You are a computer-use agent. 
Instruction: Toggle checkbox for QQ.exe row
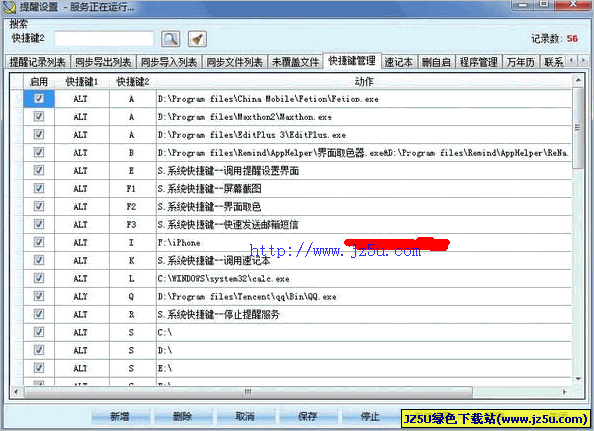[x=39, y=296]
